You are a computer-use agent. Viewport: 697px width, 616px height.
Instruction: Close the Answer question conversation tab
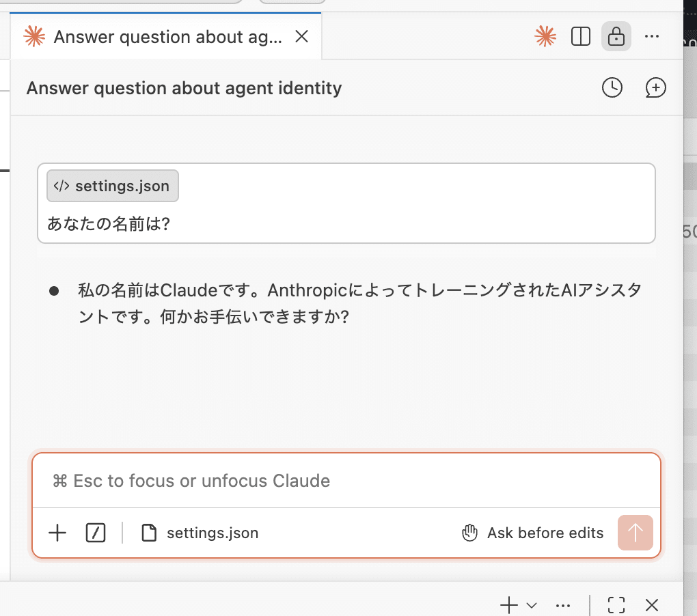click(x=301, y=37)
